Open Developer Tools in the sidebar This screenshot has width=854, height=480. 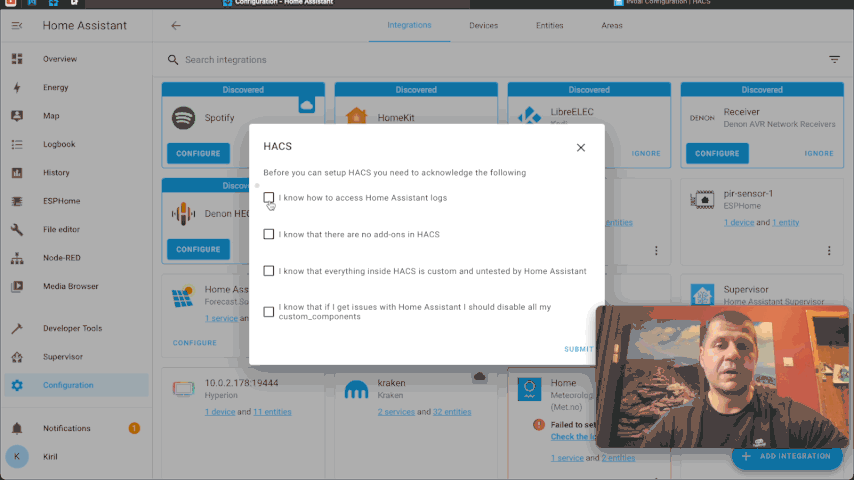(x=76, y=328)
